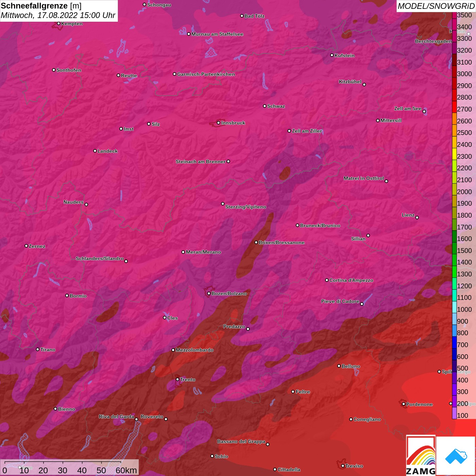Click the Pieve di Cadore label

click(x=340, y=301)
